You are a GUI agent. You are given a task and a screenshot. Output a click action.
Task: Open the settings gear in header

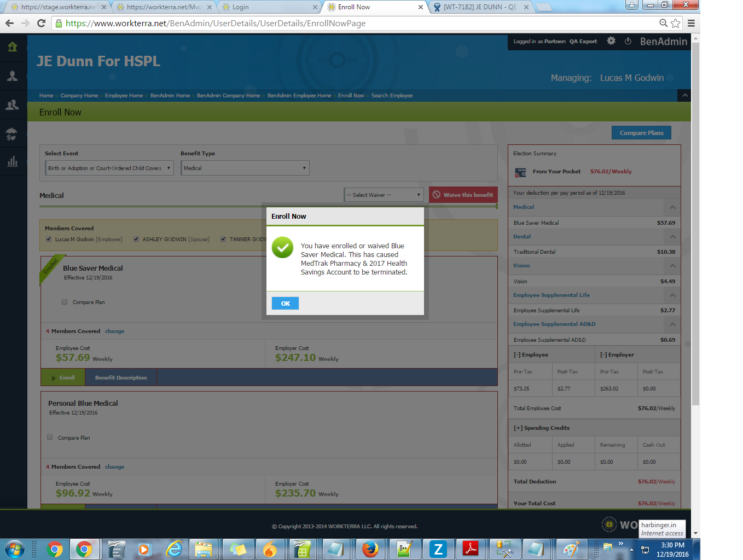pyautogui.click(x=611, y=41)
